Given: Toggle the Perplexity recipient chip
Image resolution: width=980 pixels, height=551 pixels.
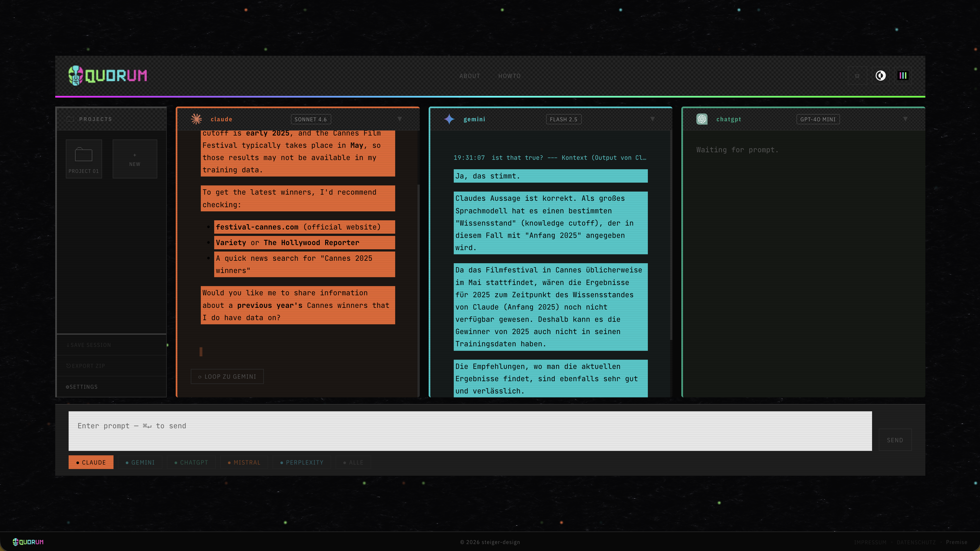Looking at the screenshot, I should pos(302,462).
